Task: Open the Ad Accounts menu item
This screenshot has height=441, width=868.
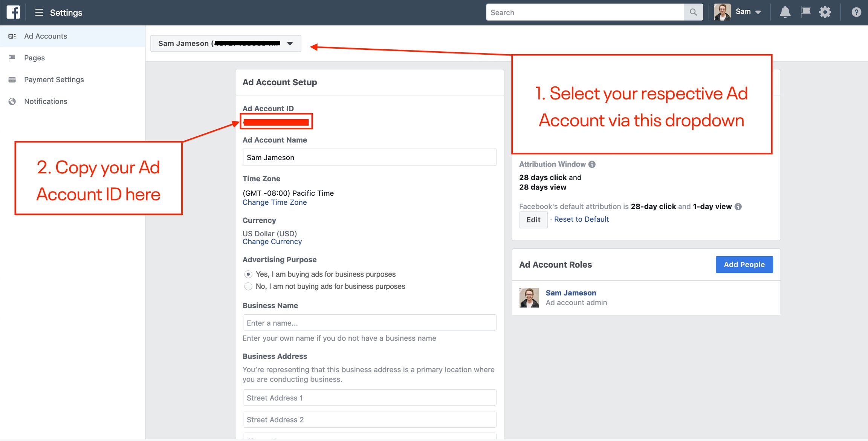Action: coord(72,36)
